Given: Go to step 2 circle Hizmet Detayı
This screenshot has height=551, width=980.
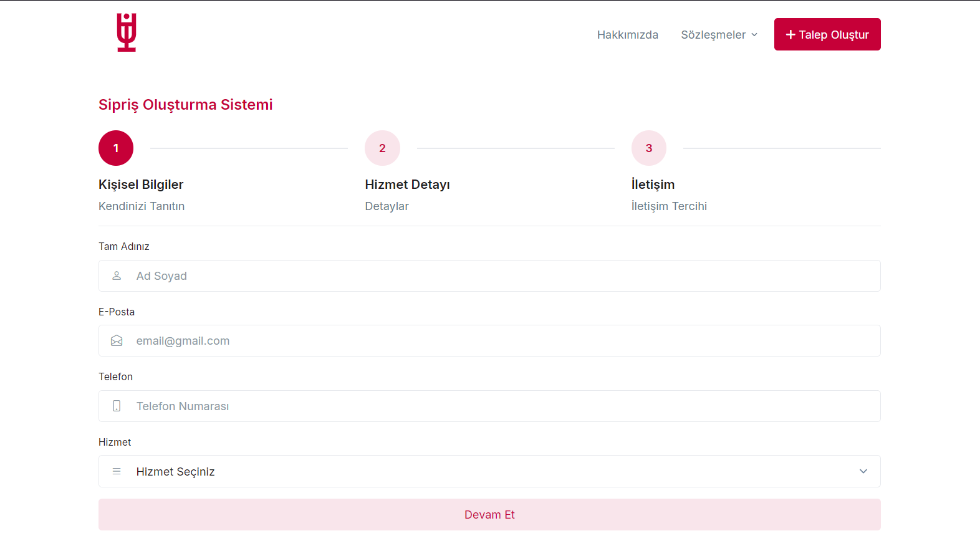Looking at the screenshot, I should (382, 148).
